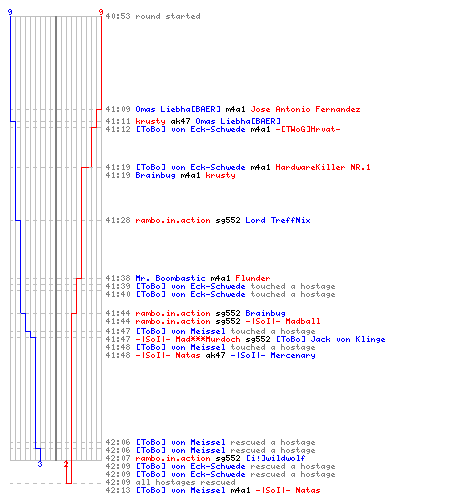The width and height of the screenshot is (450, 500).
Task: Click the blue final count 3 at bottom
Action: (40, 464)
